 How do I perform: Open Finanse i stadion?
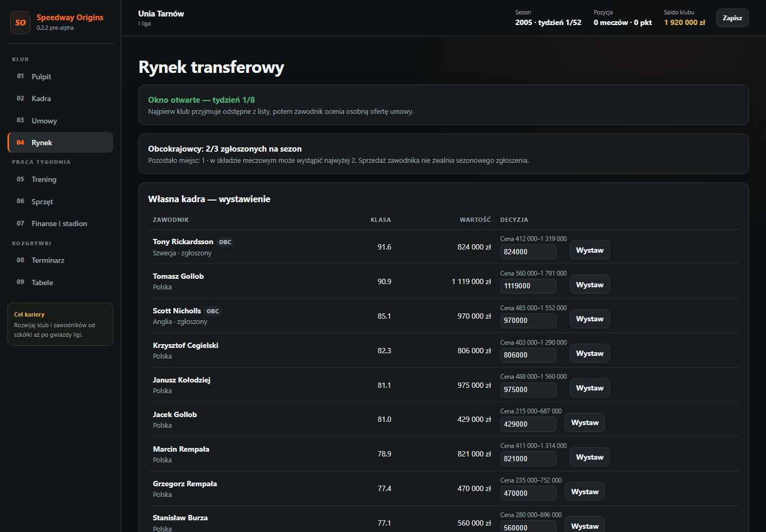point(60,223)
